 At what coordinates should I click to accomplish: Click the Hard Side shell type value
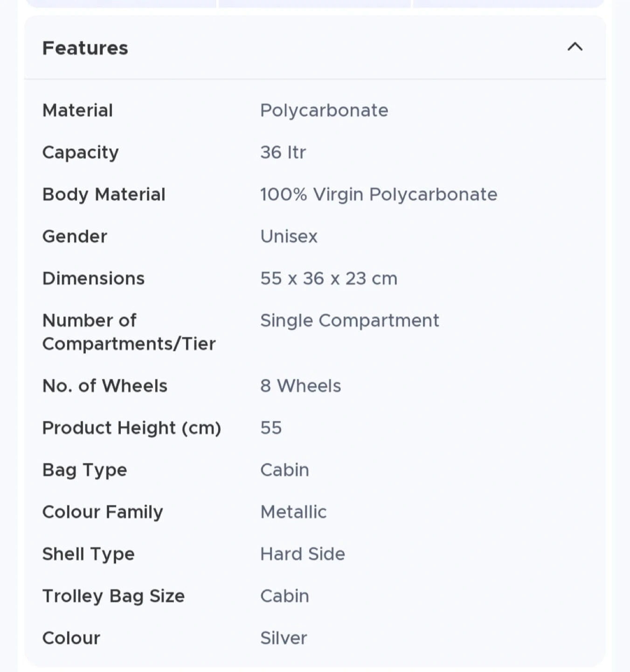coord(302,554)
